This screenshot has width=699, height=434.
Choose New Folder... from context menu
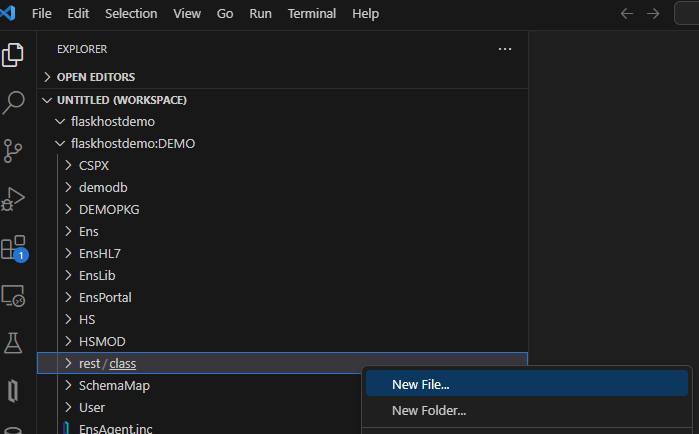(x=428, y=410)
